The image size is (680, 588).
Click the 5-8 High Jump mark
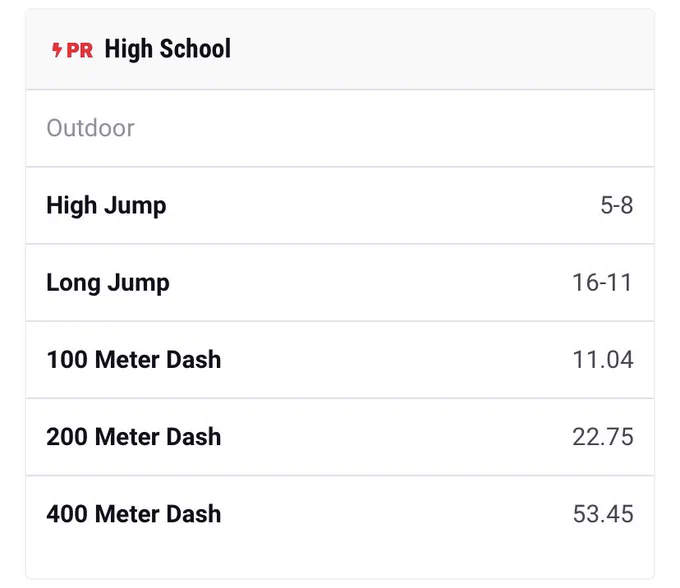(616, 205)
